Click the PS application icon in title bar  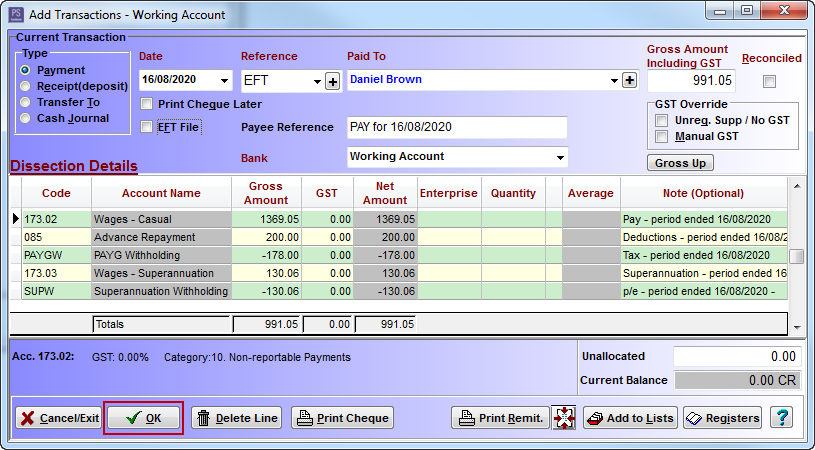point(16,14)
